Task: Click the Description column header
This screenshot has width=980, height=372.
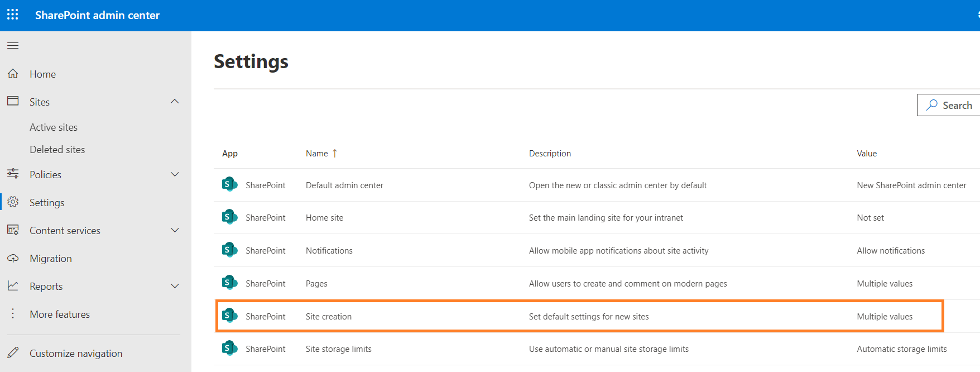Action: tap(550, 153)
